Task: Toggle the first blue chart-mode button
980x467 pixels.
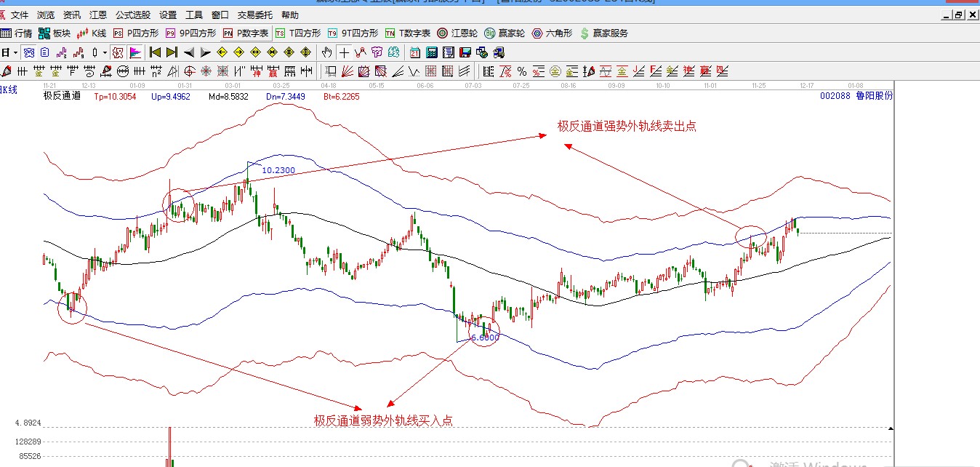Action: coord(29,52)
